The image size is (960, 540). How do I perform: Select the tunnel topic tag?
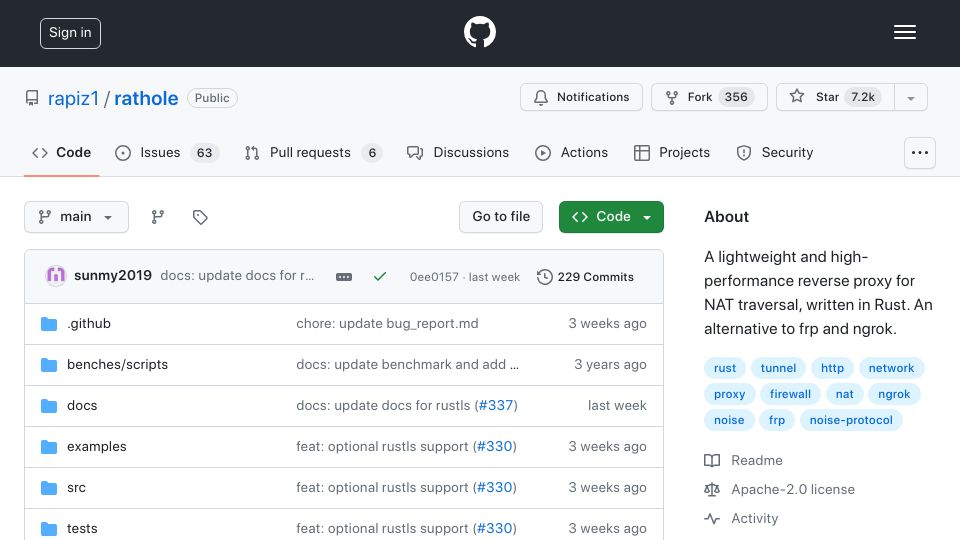778,368
